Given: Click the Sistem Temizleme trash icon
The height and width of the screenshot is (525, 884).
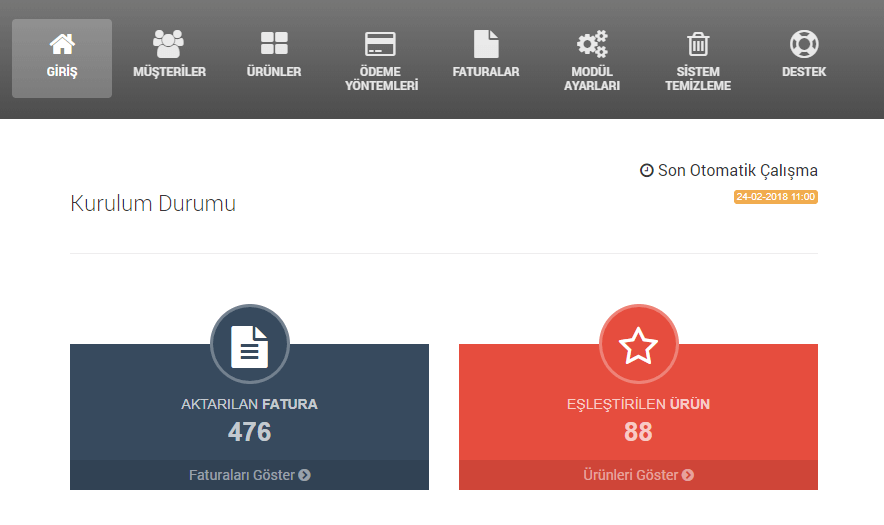Looking at the screenshot, I should pos(698,44).
